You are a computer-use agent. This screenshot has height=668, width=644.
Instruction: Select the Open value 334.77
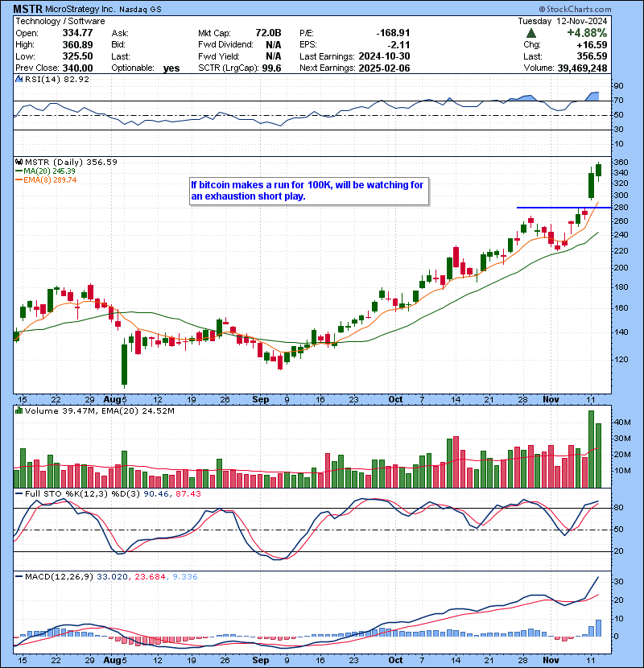coord(77,33)
